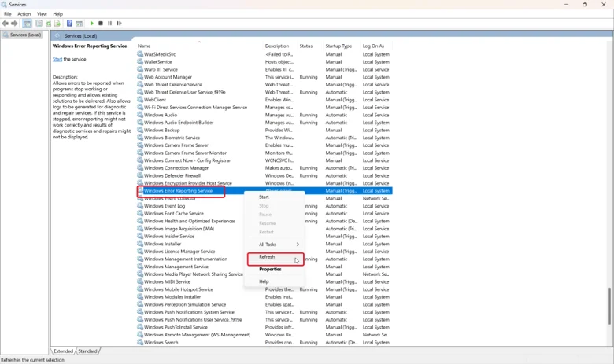The width and height of the screenshot is (614, 364).
Task: Click the gear icon beside Windows Search
Action: click(140, 343)
